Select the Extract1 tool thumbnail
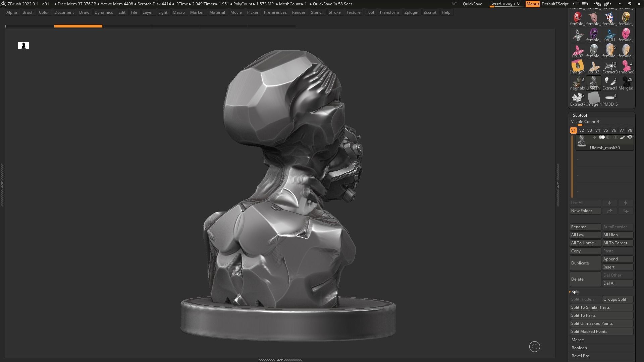Screen dimensions: 644x362 click(609, 83)
